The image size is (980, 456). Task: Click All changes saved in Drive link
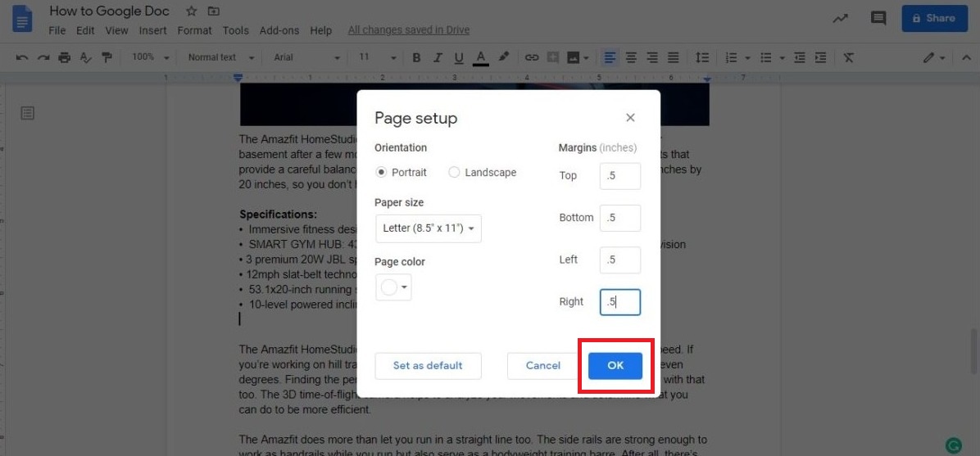click(x=409, y=30)
